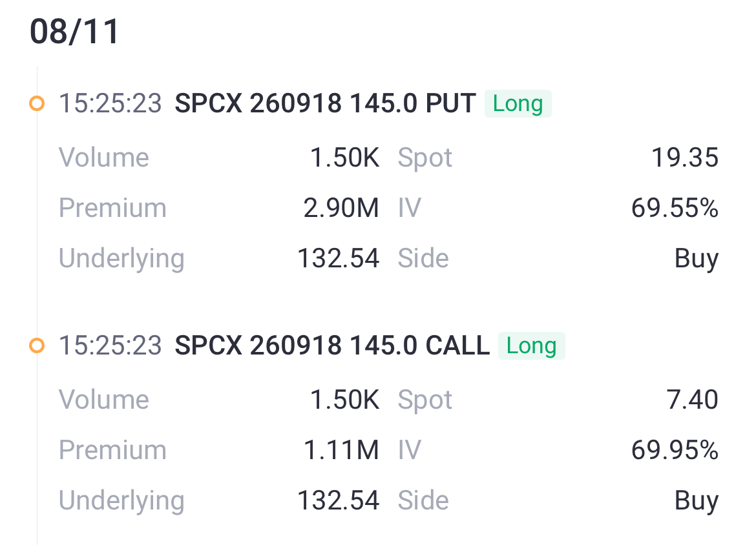Click PUT trade spot price 19.35
Viewport: 756px width, 545px height.
[685, 158]
